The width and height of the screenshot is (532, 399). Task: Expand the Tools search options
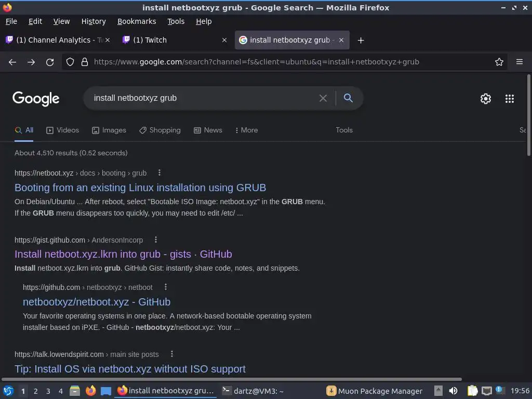344,130
